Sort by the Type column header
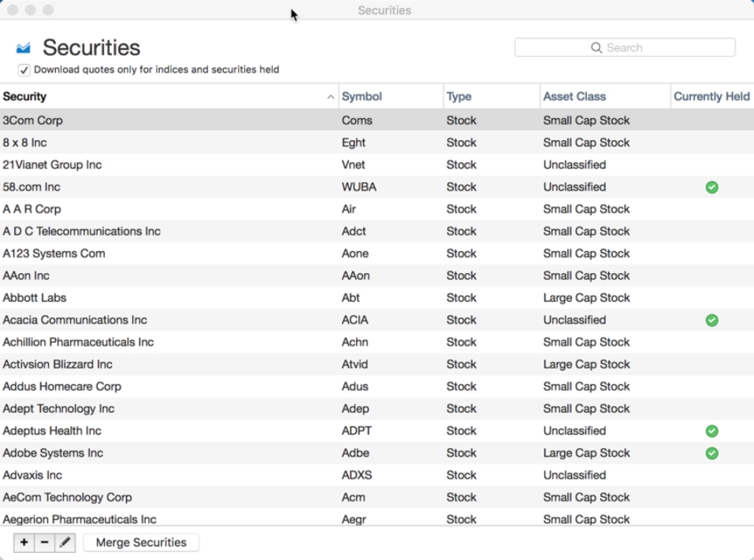 (459, 97)
